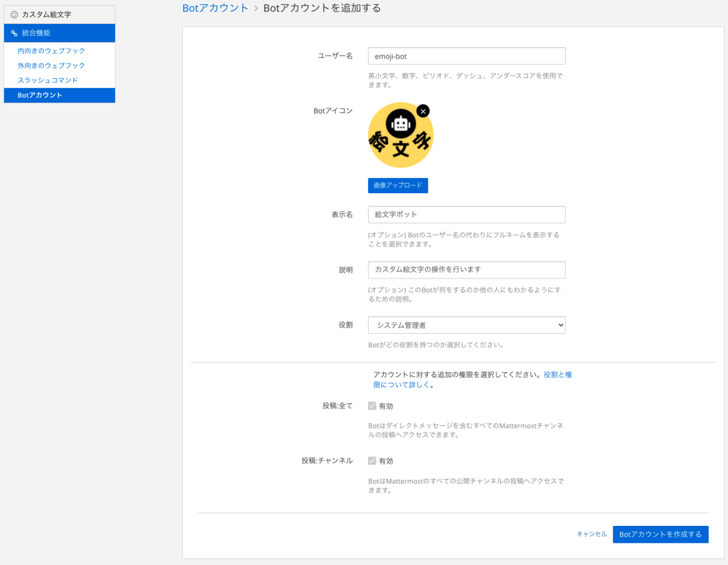The image size is (728, 565).
Task: Select スラッシュコマンド in the sidebar
Action: pyautogui.click(x=48, y=81)
